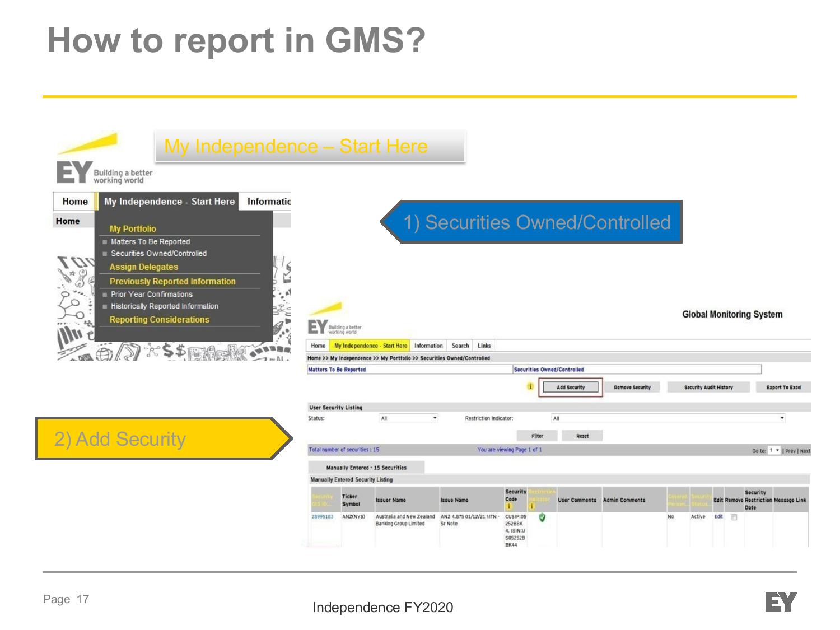Switch to Matters To Be Reported sub-tab
Viewport: 840px width, 630px height.
[337, 370]
